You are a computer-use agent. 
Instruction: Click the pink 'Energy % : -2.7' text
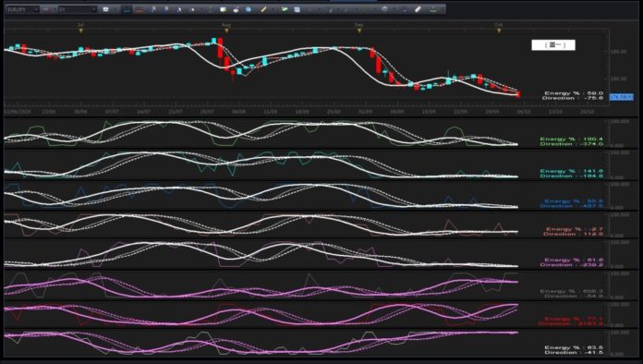575,229
